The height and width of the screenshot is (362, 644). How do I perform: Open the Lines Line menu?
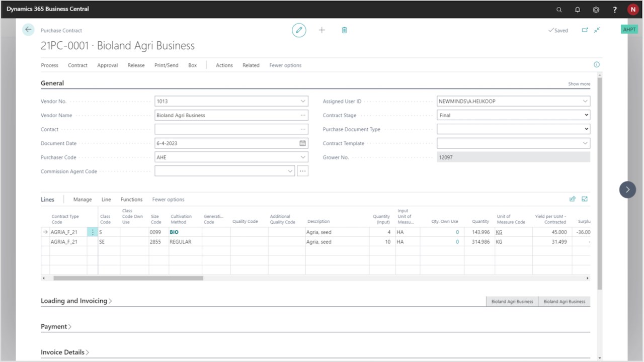click(106, 200)
